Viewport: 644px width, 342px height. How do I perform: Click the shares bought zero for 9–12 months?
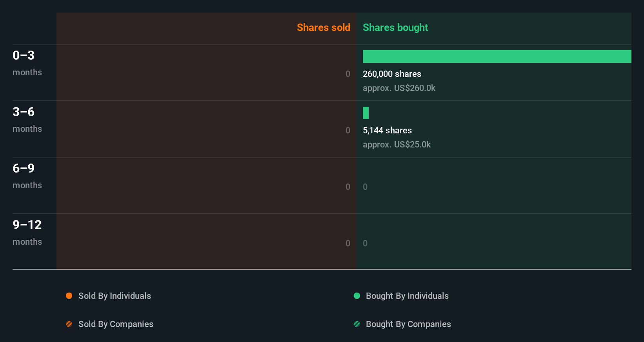(365, 243)
